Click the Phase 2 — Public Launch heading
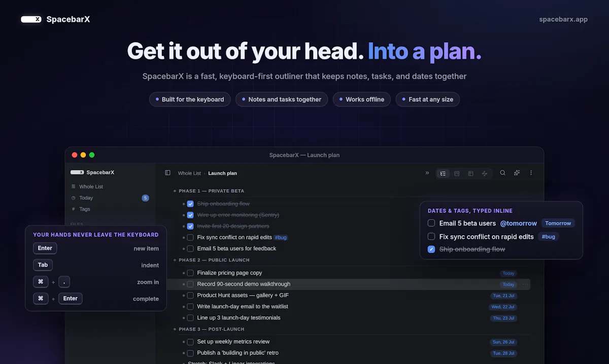Viewport: 609px width, 364px height. pos(214,260)
